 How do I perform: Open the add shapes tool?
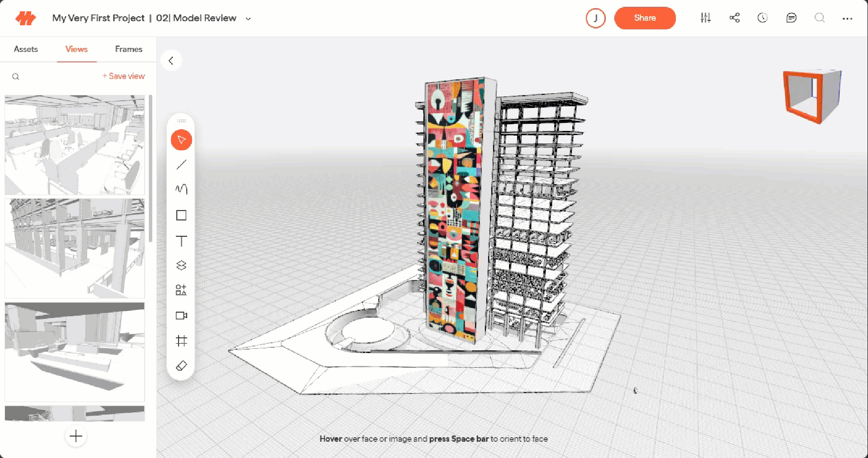(x=181, y=290)
